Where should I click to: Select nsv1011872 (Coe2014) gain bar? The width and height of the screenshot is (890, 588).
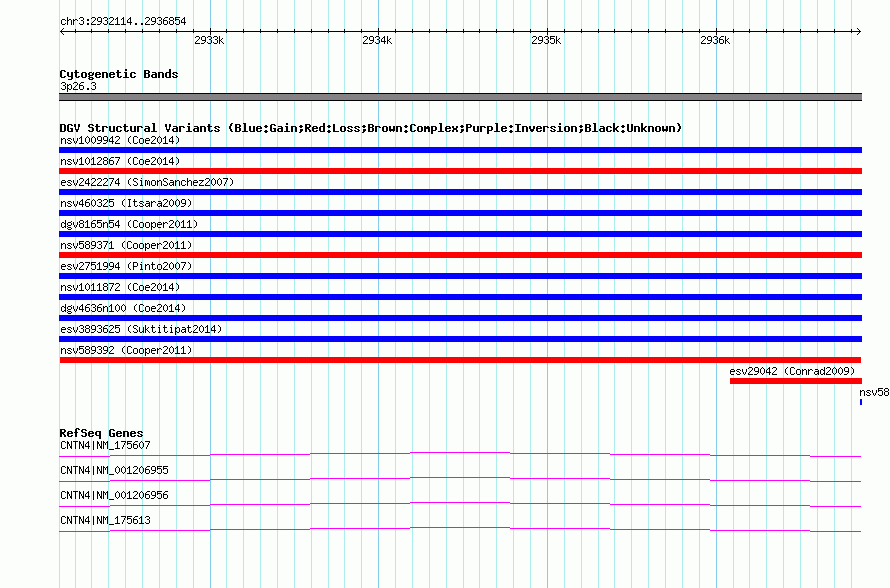click(x=460, y=297)
